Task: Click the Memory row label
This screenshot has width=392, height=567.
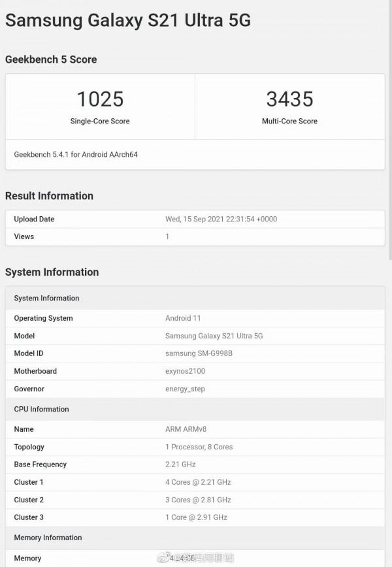Action: click(x=27, y=559)
